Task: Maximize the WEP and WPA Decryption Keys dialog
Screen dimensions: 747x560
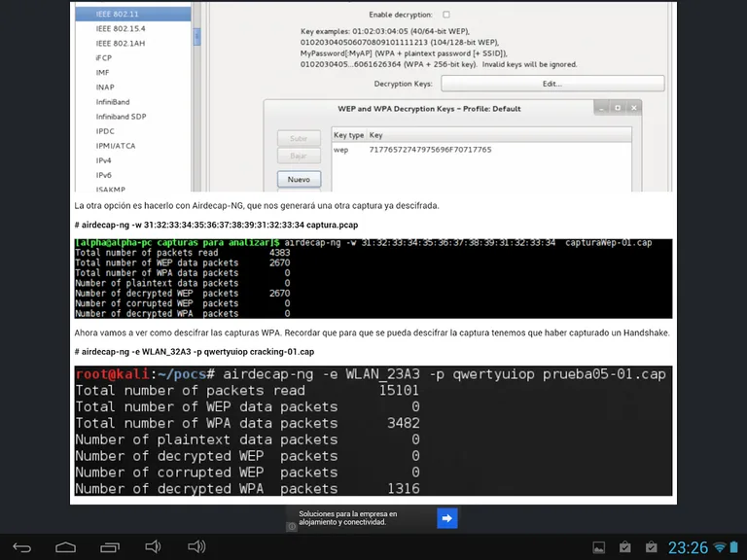Action: 618,108
